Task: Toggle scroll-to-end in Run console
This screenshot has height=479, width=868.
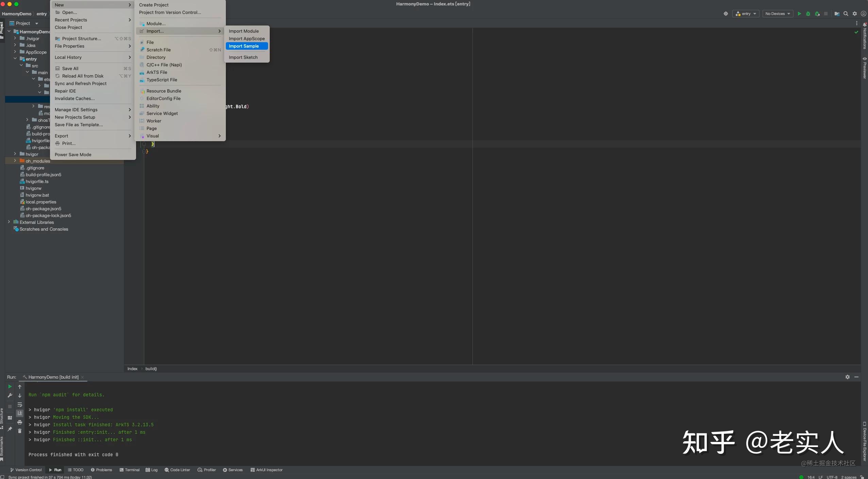Action: click(20, 413)
